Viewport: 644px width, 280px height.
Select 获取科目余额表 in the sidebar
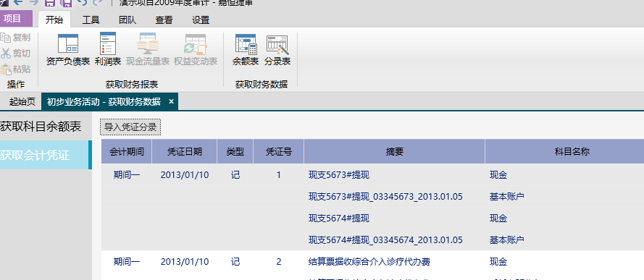41,127
